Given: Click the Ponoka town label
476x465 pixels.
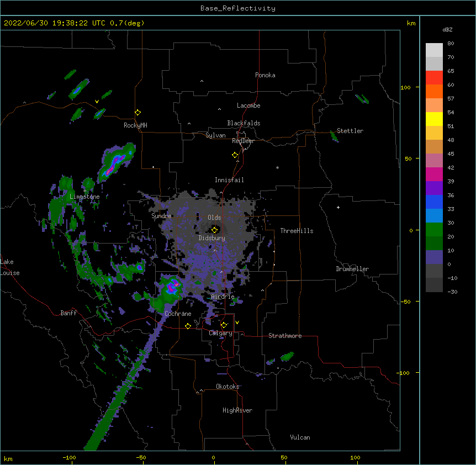Looking at the screenshot, I should pyautogui.click(x=265, y=75).
